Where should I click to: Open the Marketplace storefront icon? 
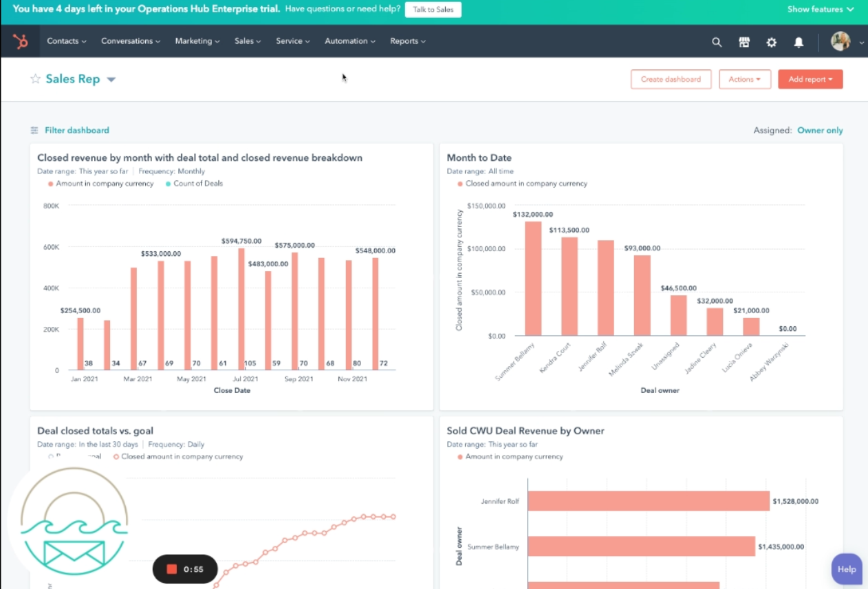click(x=744, y=42)
